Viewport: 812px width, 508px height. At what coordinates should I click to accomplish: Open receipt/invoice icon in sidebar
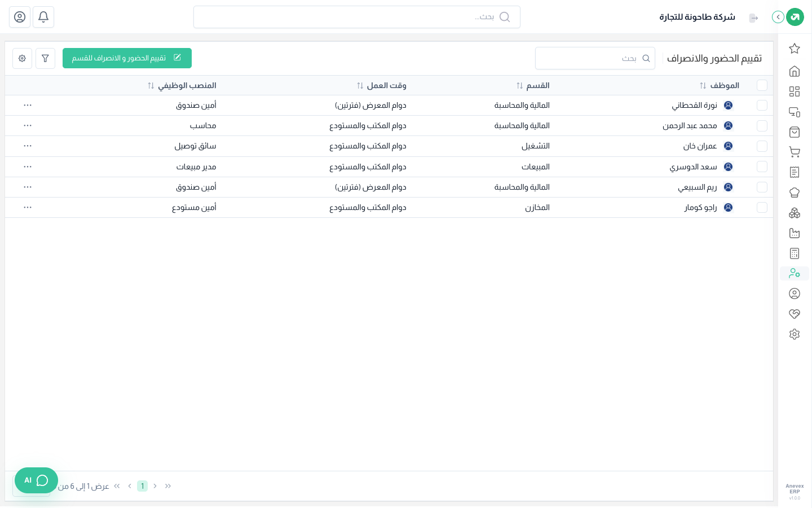(795, 172)
